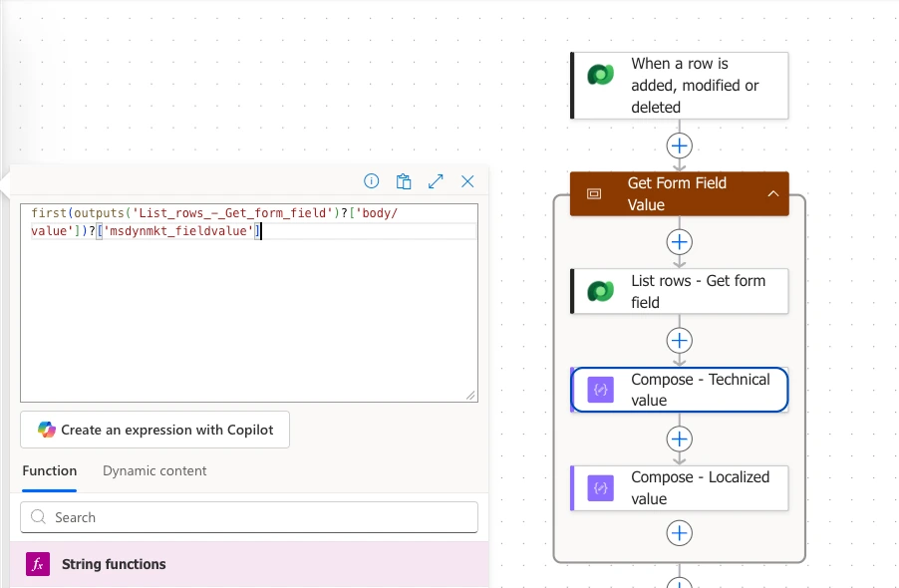Add a step below Compose - Technical value
Screen dimensions: 899x588
680,439
